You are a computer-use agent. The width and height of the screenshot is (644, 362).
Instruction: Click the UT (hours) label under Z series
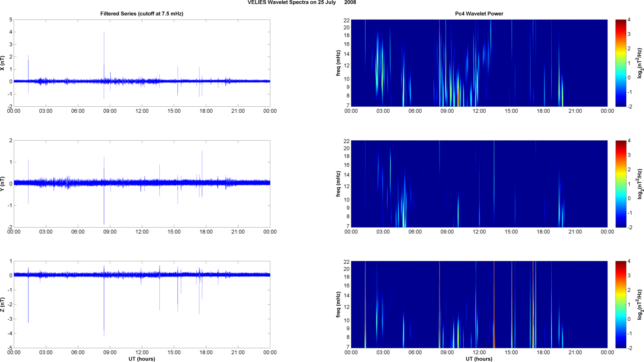click(142, 359)
